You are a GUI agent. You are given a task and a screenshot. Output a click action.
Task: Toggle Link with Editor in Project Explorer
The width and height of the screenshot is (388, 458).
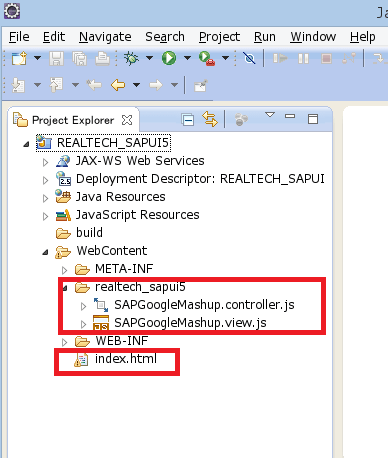pos(210,119)
